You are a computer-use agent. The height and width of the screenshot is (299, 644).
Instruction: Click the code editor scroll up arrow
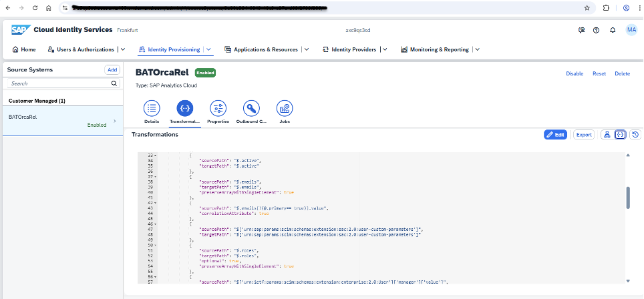coord(628,155)
